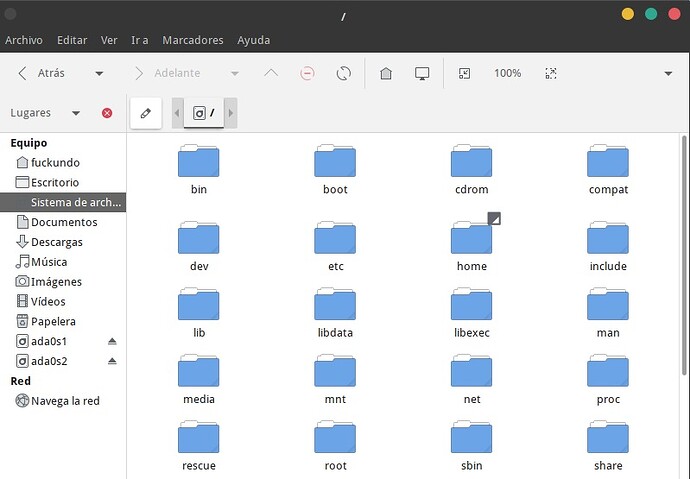Open the Lugares side pane dropdown
Image resolution: width=690 pixels, height=479 pixels.
[76, 113]
